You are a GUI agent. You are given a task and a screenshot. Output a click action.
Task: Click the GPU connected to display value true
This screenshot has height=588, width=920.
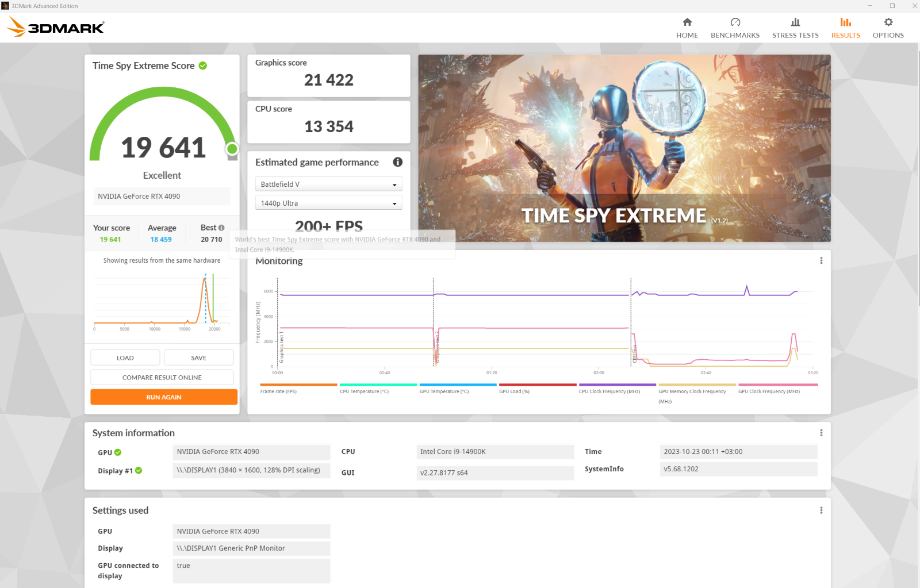[251, 571]
